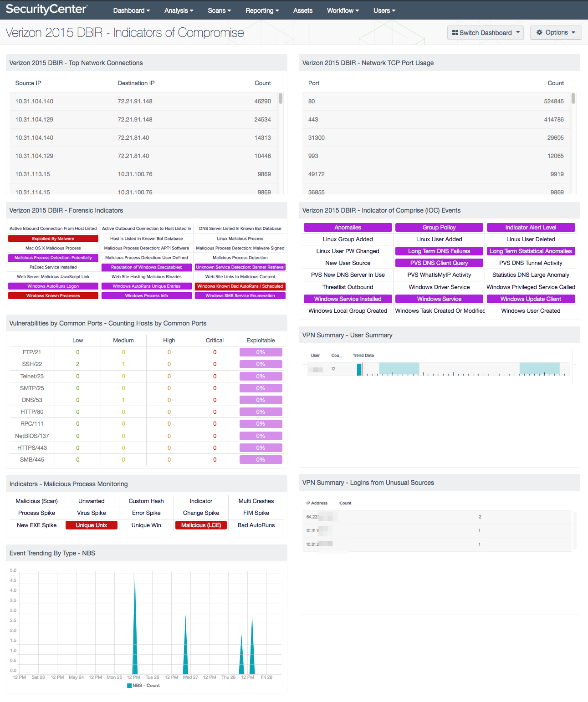588x702 pixels.
Task: Click the SSH/22 exploitable 0% bar
Action: click(x=261, y=364)
